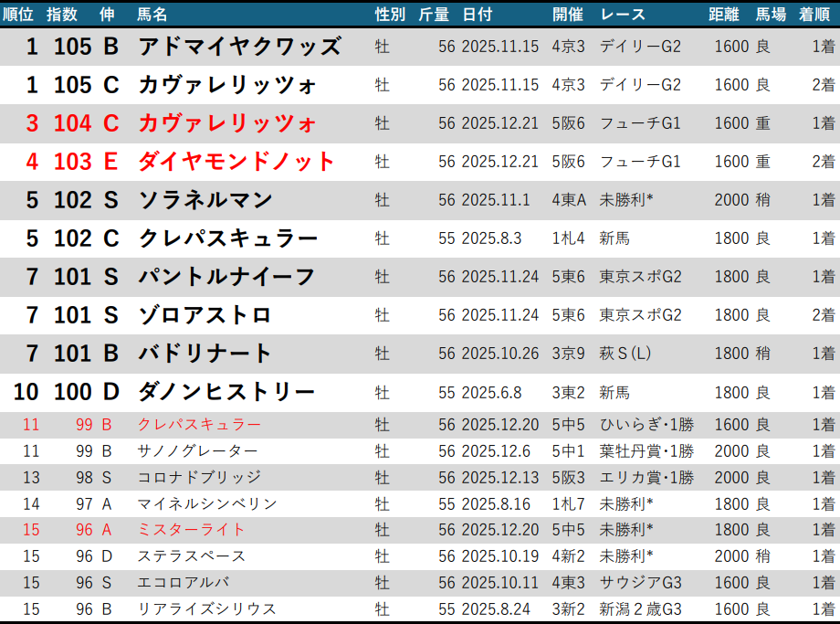
Task: Click the 馬名 column header
Action: pyautogui.click(x=152, y=14)
